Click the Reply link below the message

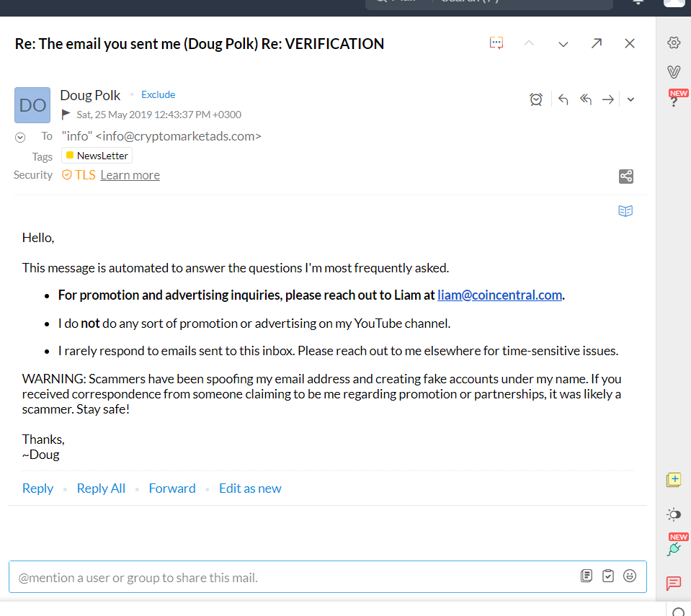click(x=38, y=488)
